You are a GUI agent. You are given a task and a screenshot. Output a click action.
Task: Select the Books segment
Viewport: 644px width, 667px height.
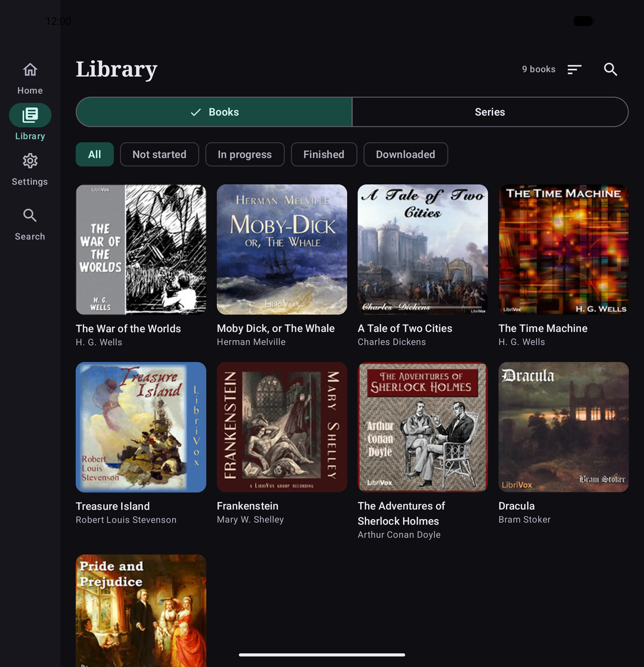click(x=214, y=112)
